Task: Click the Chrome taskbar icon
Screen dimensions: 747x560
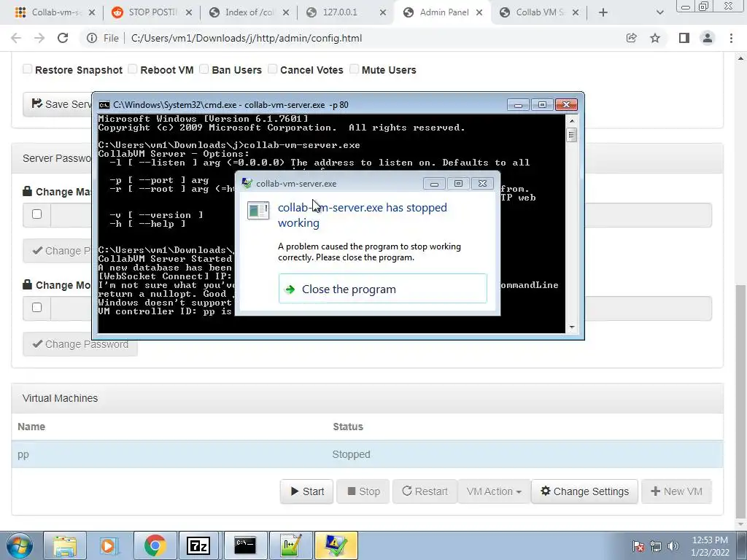Action: click(155, 545)
